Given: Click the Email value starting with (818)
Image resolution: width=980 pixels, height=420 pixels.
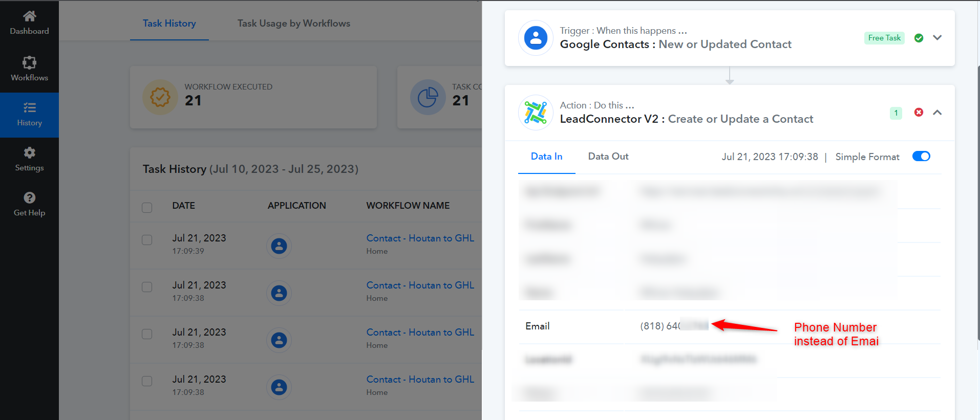Looking at the screenshot, I should click(x=674, y=326).
